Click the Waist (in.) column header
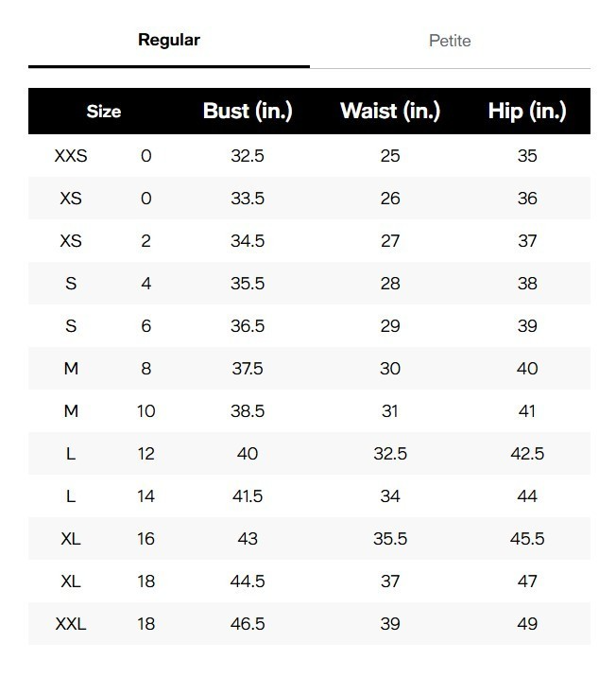Screen dimensions: 616x677 390,112
